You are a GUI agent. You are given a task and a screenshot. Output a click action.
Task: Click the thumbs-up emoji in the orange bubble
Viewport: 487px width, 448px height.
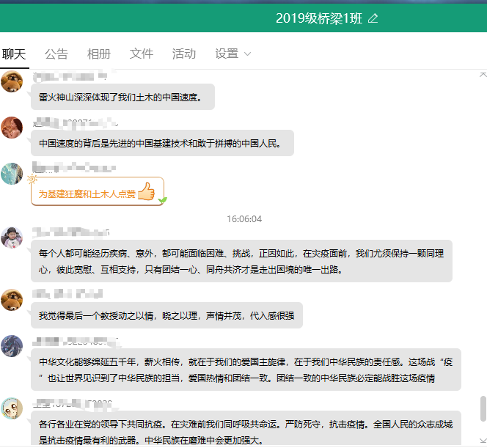pyautogui.click(x=146, y=192)
